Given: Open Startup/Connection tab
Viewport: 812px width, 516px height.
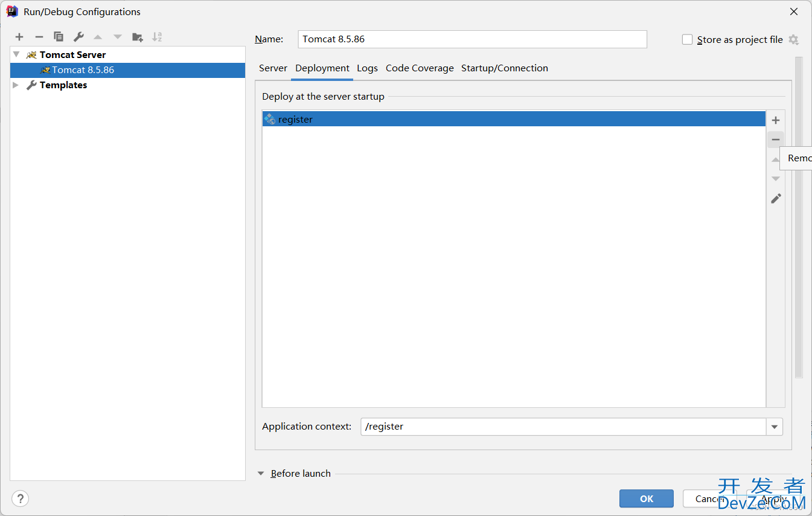Looking at the screenshot, I should 505,68.
